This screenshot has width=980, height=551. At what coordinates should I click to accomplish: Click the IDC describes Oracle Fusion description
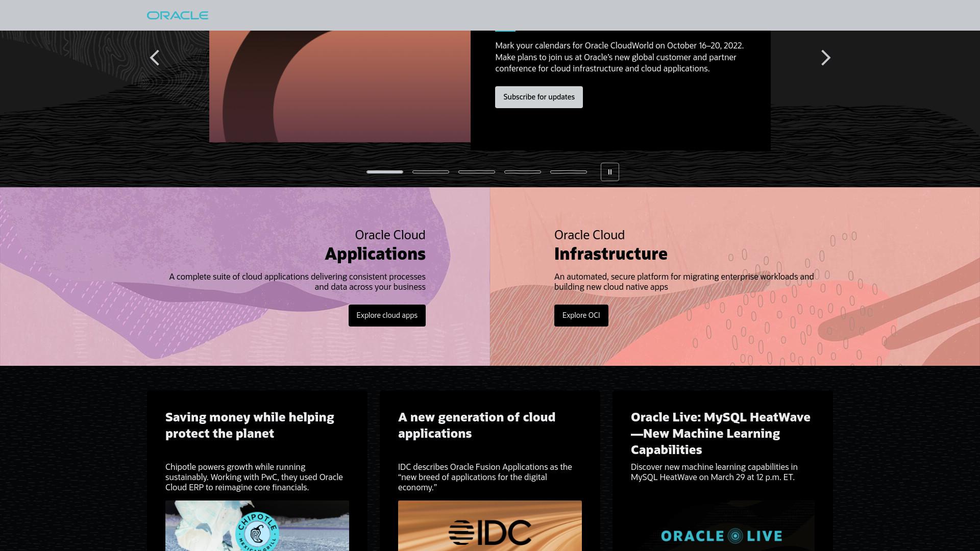485,477
